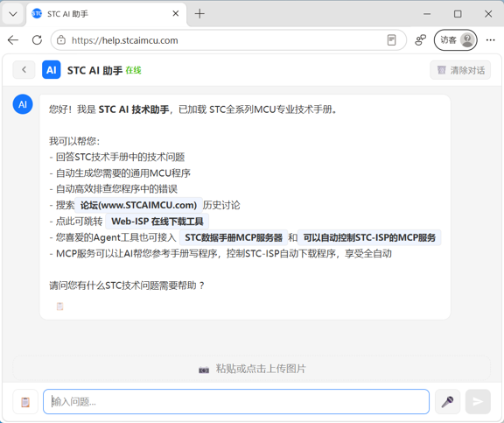
Task: Open the 访客 guest profile button
Action: 456,40
